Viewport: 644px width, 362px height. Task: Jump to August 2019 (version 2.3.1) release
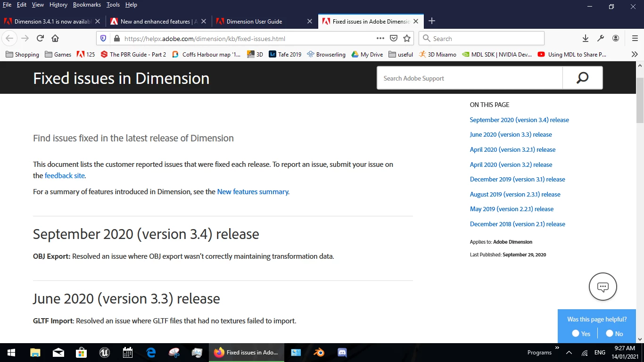(x=515, y=194)
